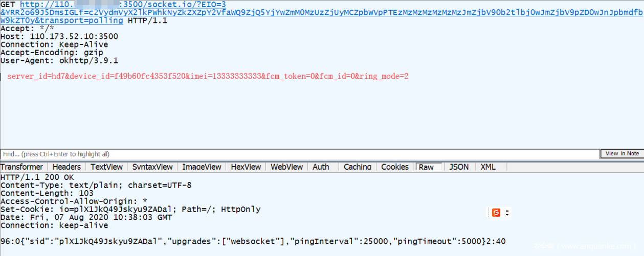View response in the JSON tab
The image size is (644, 256).
pyautogui.click(x=459, y=167)
